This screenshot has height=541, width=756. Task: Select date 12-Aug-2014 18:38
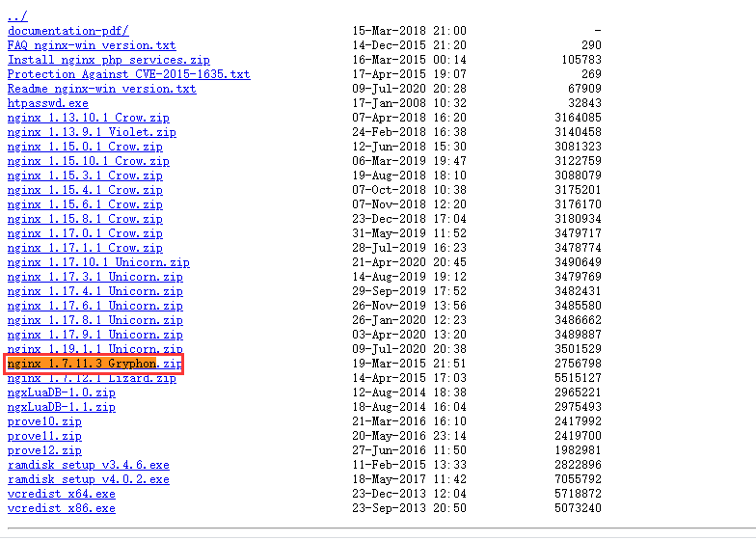[x=409, y=392]
